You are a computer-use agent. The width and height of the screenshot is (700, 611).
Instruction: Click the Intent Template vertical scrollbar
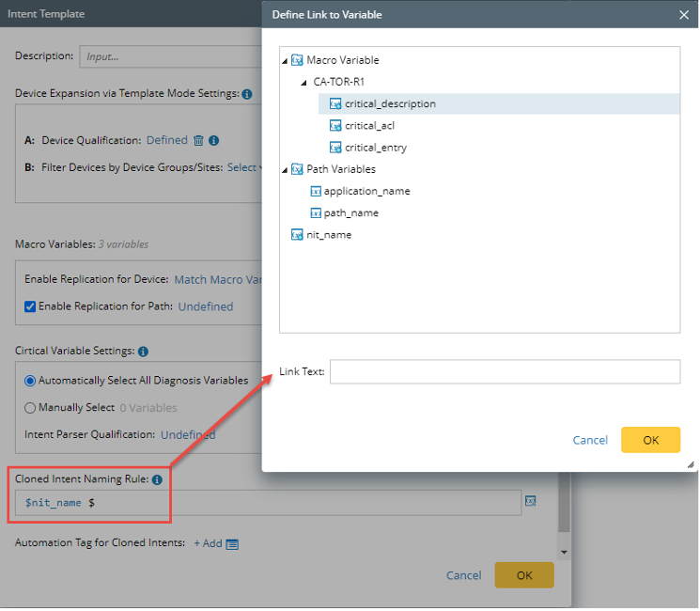(564, 508)
